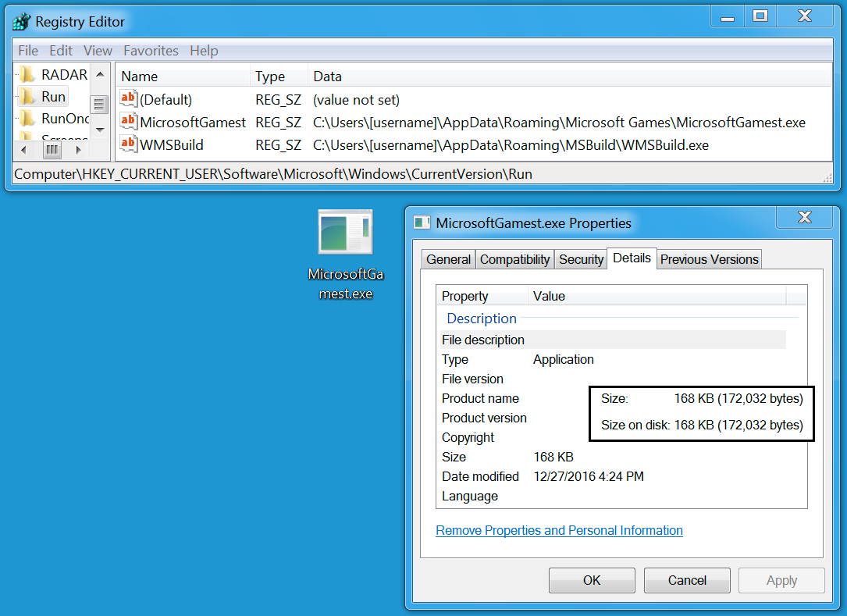Select the RunOnce folder icon

tap(27, 119)
